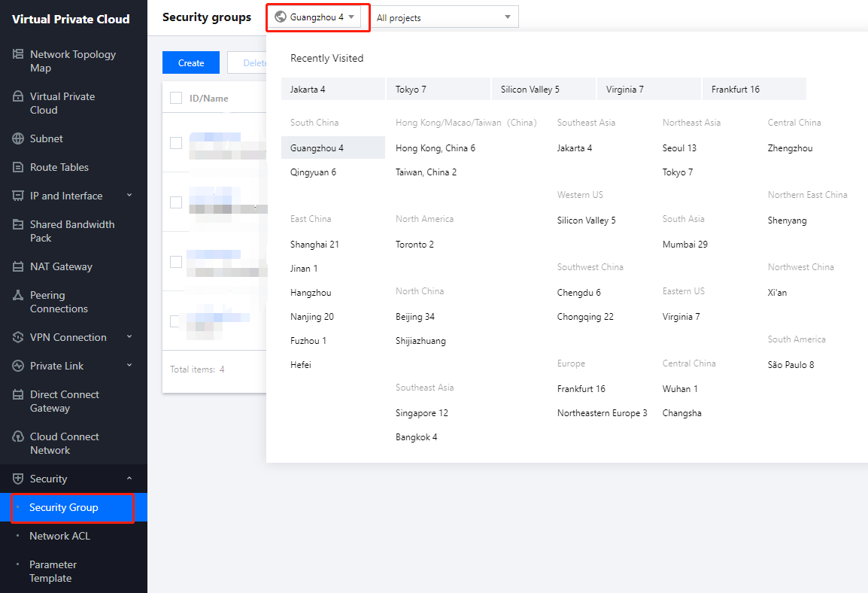Screen dimensions: 868x593
Task: Click the Security shield icon
Action: (18, 479)
